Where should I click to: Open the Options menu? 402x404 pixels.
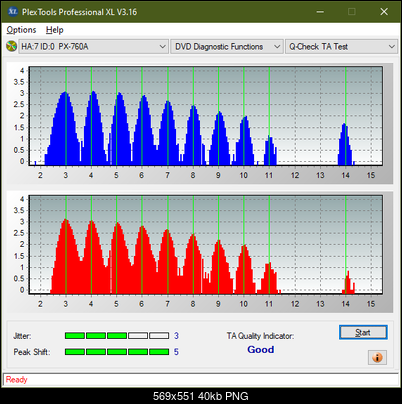(21, 30)
